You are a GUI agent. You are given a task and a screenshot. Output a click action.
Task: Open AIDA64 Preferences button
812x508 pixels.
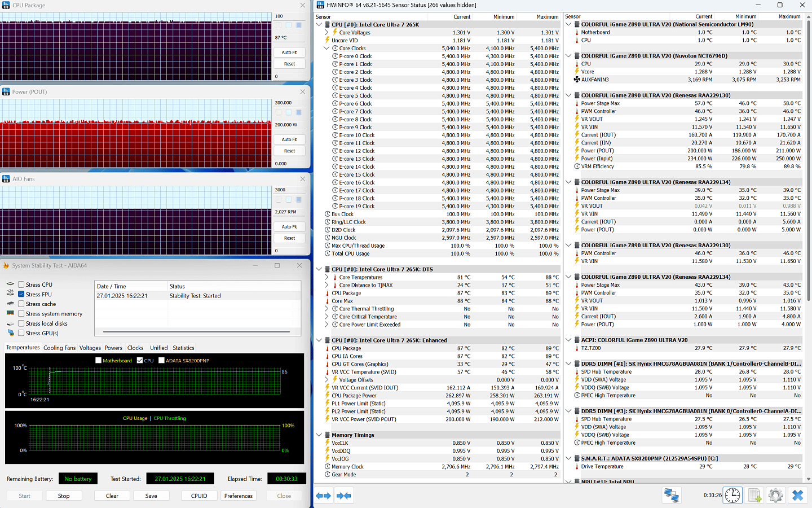(239, 496)
